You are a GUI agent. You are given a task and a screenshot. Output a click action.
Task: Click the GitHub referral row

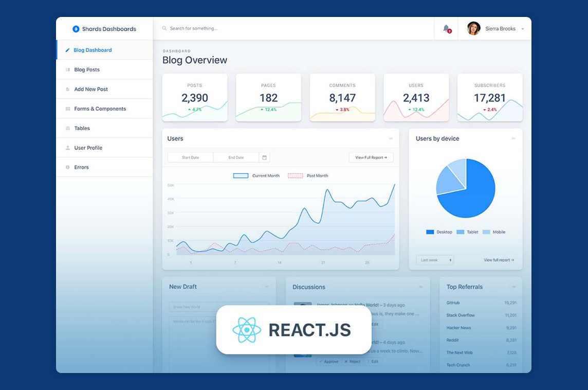tap(481, 303)
